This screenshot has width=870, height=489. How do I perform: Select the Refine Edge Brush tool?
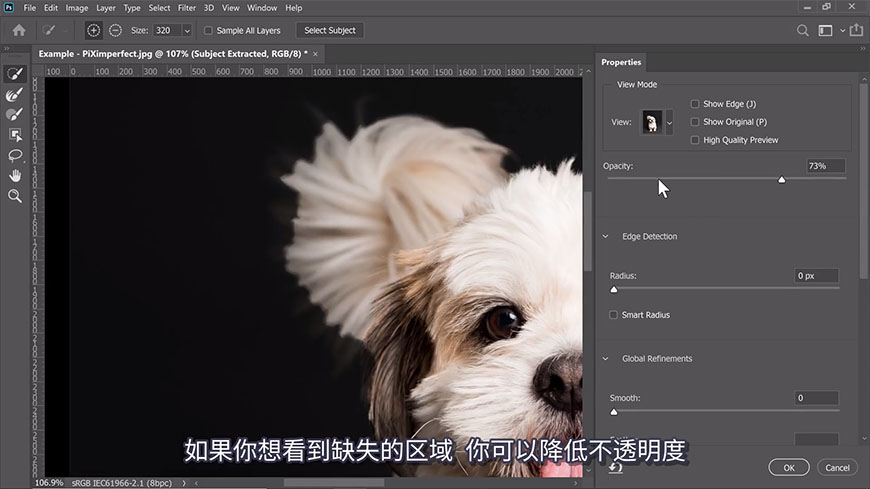click(x=15, y=94)
